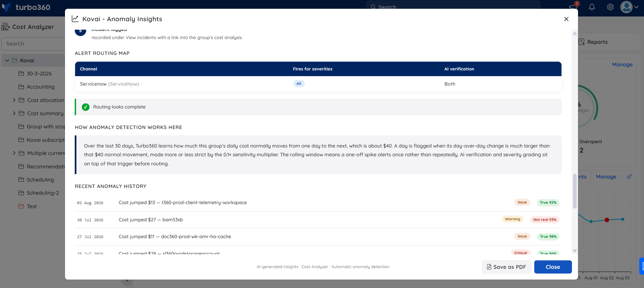
Task: Open the user profile avatar
Action: (626, 7)
